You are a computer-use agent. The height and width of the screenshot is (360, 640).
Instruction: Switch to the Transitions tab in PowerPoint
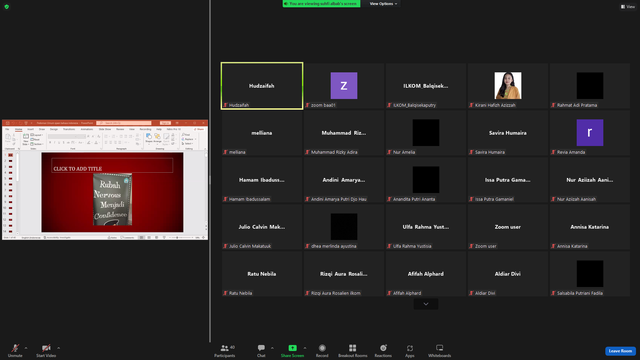[69, 129]
